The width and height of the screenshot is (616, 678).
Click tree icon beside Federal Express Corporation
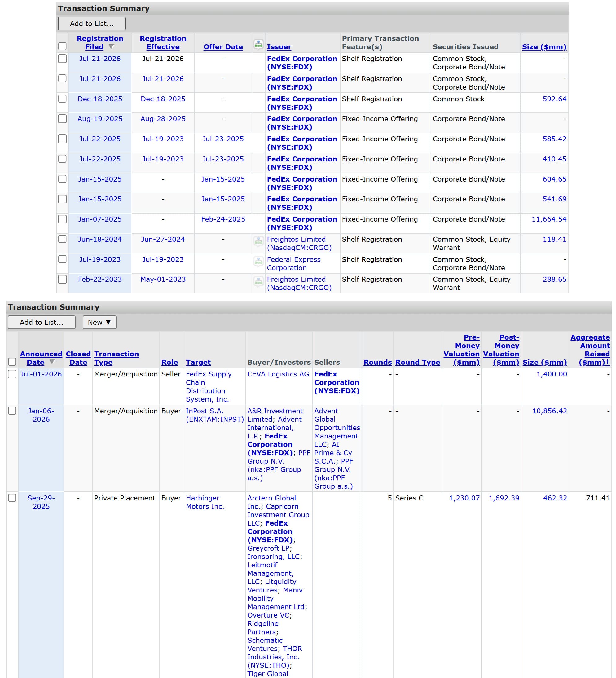click(258, 261)
